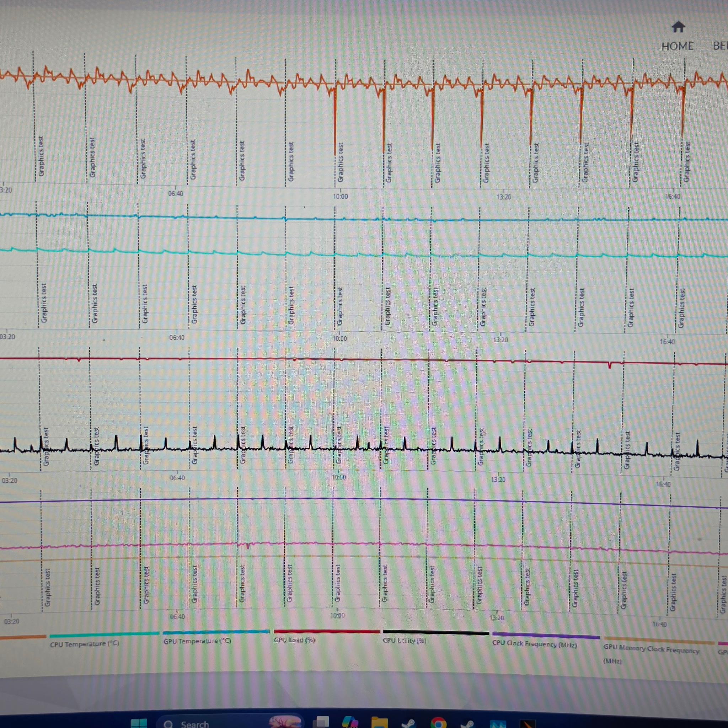The image size is (728, 728).
Task: Click the black CPU Utility graph line
Action: [x=362, y=448]
